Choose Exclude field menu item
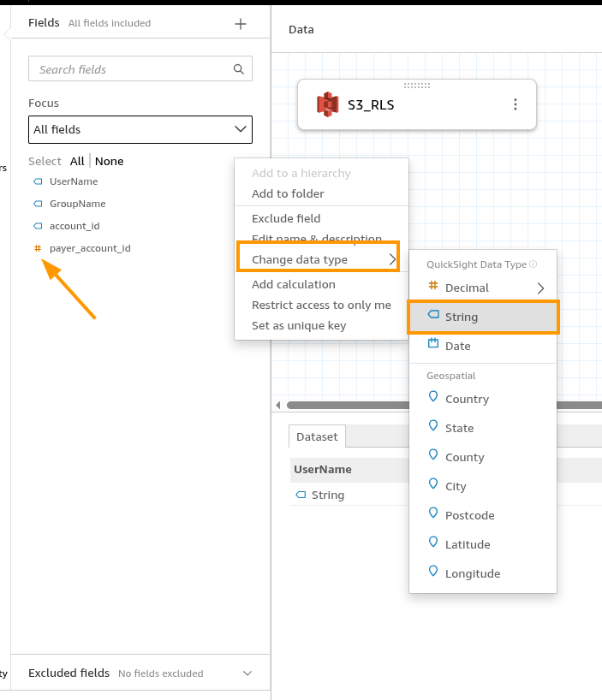Viewport: 602px width, 700px height. click(321, 218)
